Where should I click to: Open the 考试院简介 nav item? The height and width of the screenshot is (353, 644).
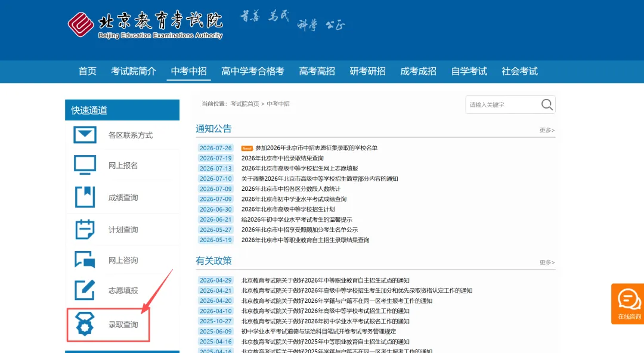click(134, 71)
